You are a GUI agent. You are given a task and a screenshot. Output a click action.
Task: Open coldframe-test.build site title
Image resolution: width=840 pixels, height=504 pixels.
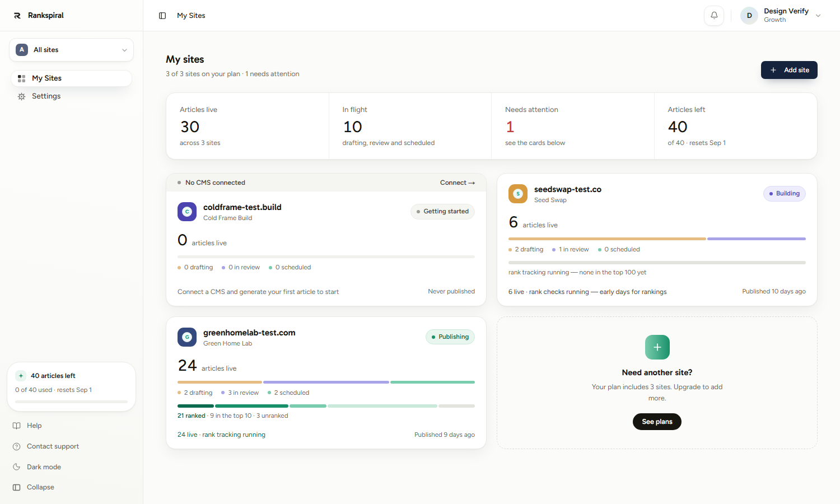coord(242,207)
